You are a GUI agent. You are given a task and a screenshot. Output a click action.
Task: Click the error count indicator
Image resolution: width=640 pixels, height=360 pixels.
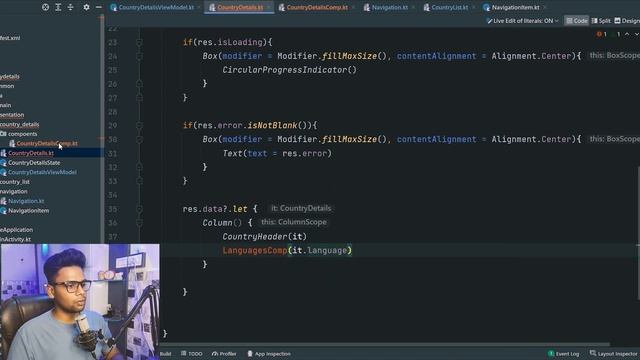coord(602,34)
